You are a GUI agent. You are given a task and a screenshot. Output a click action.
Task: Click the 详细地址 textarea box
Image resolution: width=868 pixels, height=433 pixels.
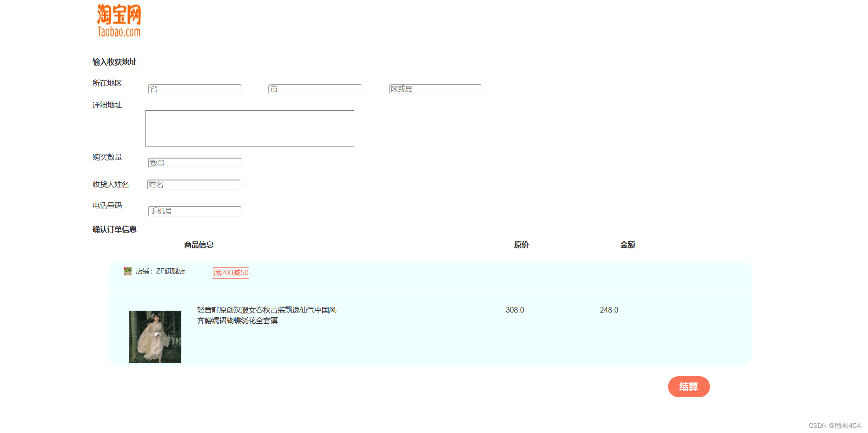pyautogui.click(x=250, y=128)
